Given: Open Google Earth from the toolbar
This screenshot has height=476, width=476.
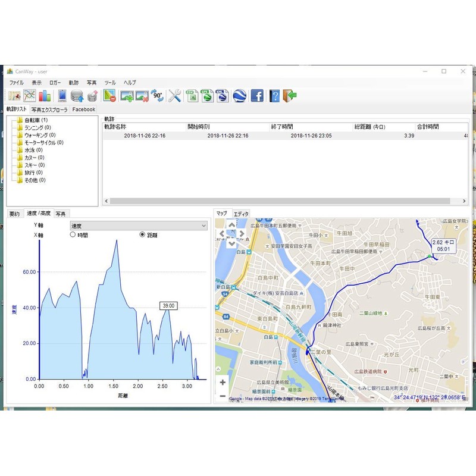Looking at the screenshot, I should tap(239, 96).
